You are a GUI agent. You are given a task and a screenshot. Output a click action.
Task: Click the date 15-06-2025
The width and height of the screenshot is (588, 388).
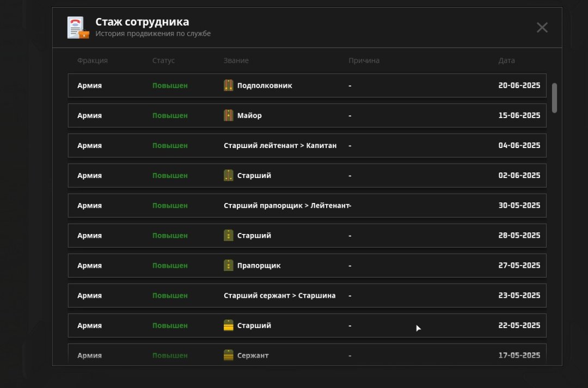tap(519, 115)
